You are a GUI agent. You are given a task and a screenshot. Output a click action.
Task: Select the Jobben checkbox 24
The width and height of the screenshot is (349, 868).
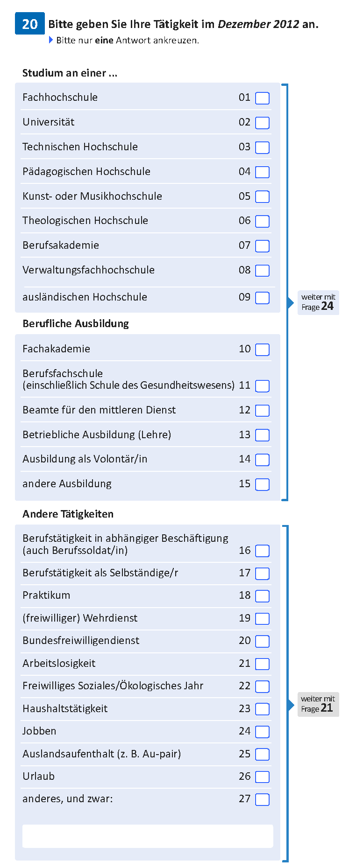point(263,732)
